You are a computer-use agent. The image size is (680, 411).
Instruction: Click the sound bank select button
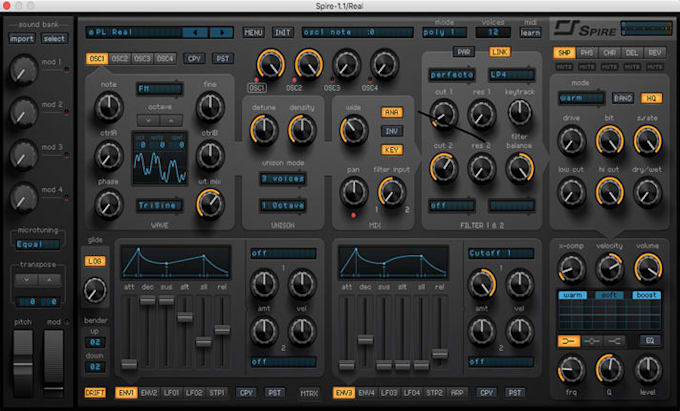click(54, 39)
